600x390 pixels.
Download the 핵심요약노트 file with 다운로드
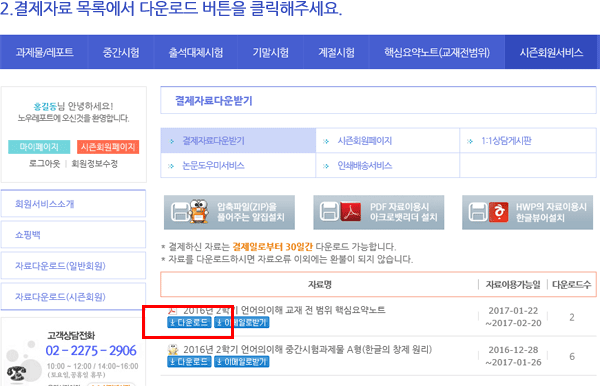click(x=189, y=322)
